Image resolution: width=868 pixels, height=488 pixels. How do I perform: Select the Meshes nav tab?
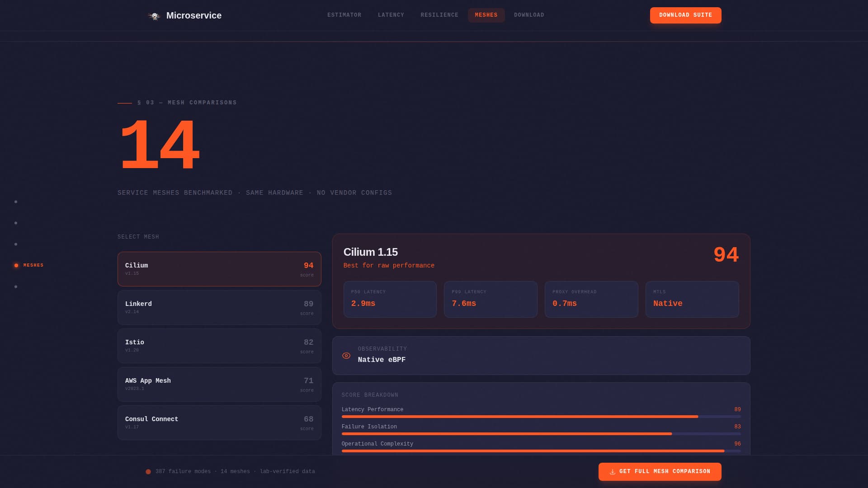486,15
